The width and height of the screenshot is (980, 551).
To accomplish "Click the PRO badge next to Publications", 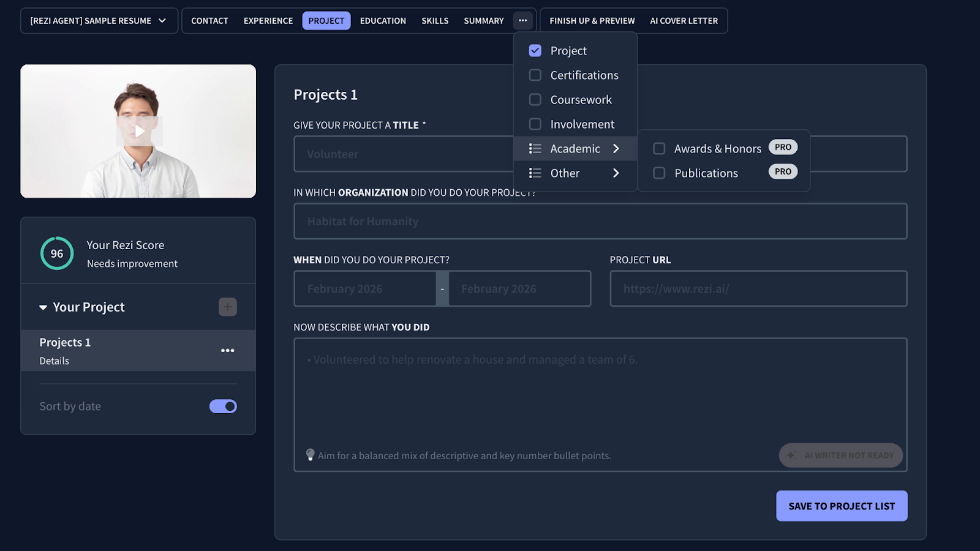I will click(783, 172).
